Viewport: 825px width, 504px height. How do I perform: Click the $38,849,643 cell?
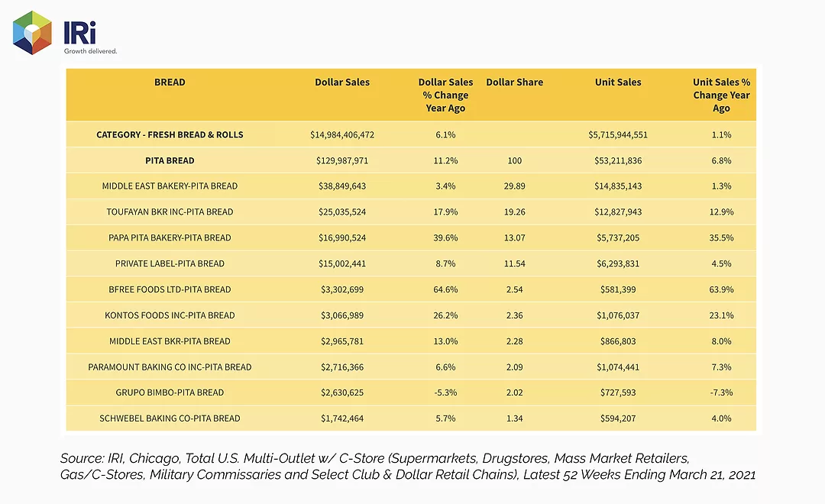point(342,186)
